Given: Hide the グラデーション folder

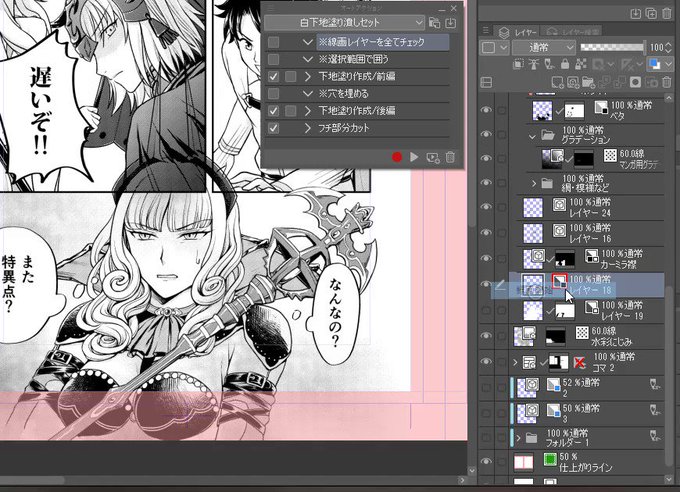Looking at the screenshot, I should pyautogui.click(x=486, y=134).
